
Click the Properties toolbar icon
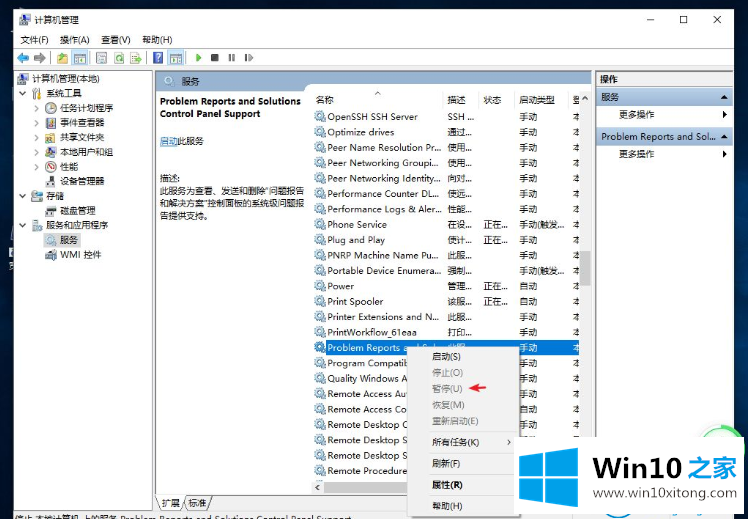(x=101, y=58)
